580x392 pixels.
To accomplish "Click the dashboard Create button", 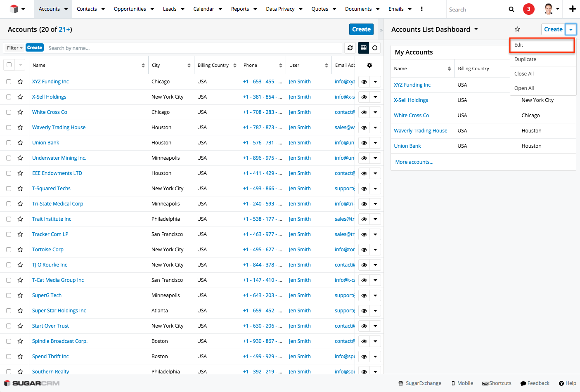I will (553, 29).
